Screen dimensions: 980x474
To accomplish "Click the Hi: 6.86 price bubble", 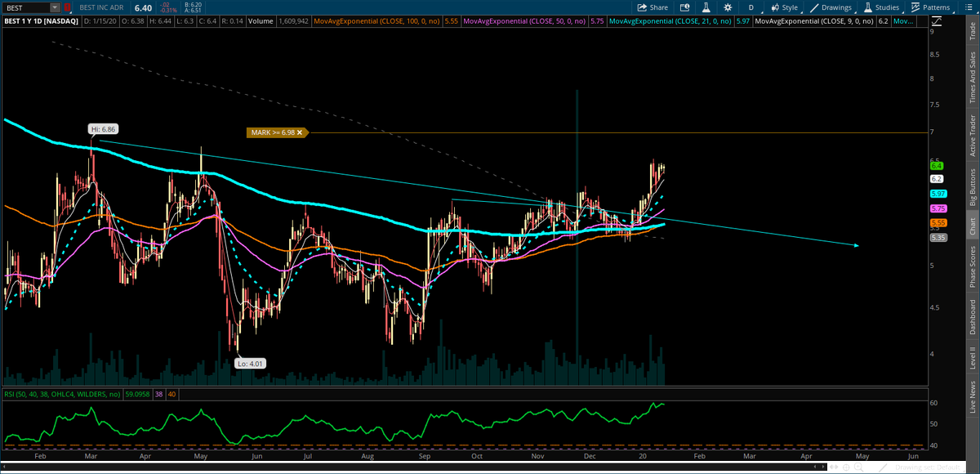I will click(104, 129).
